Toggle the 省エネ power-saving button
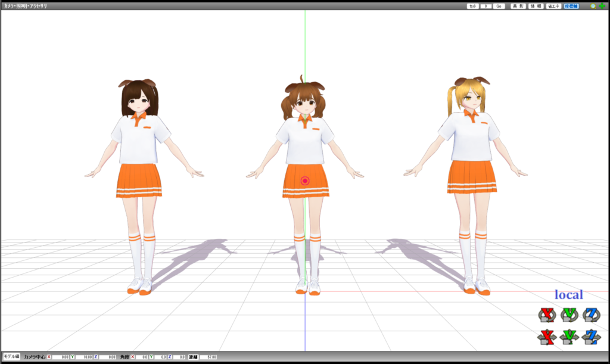The width and height of the screenshot is (610, 364). tap(553, 6)
